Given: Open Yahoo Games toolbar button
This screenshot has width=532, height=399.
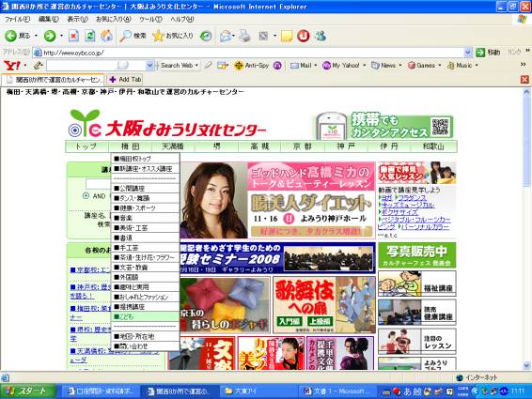Looking at the screenshot, I should [x=421, y=65].
